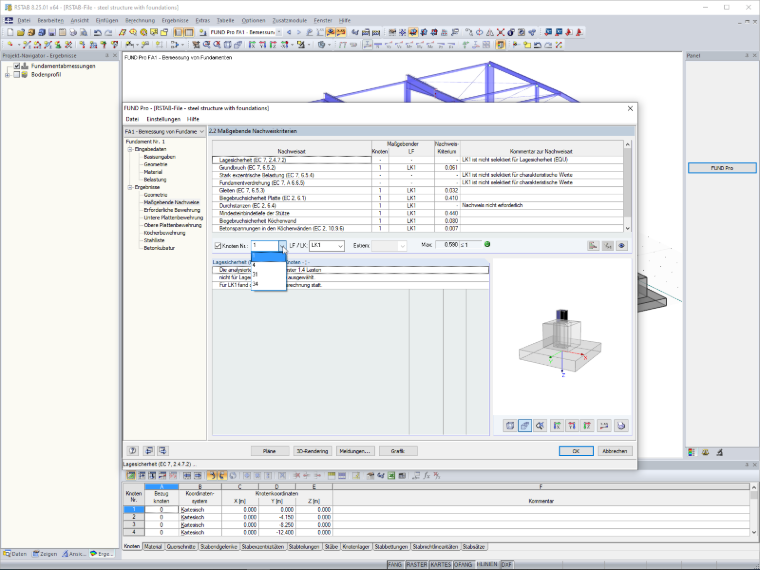Screen dimensions: 760x570
Task: Go to previous module case with left arrow
Action: coord(289,32)
